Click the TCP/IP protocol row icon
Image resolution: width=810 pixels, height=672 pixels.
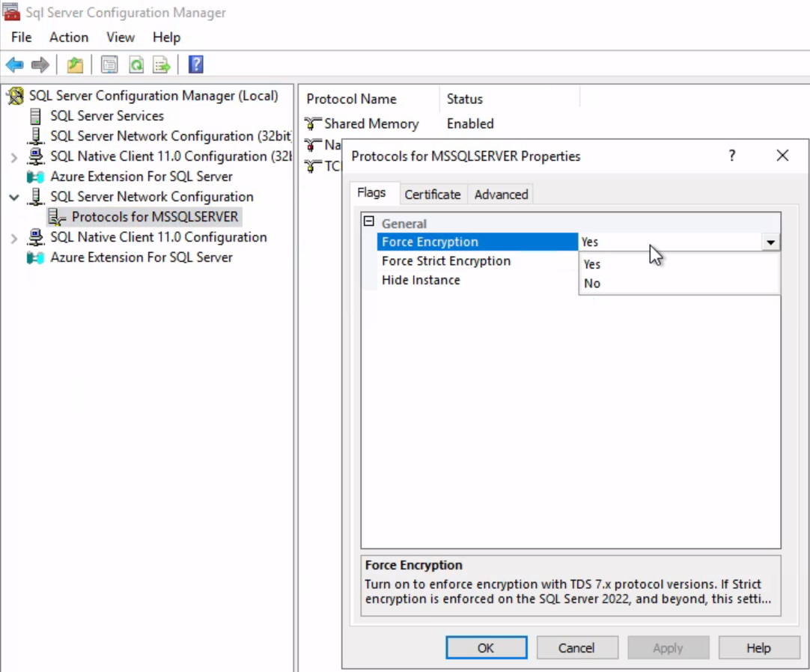[313, 166]
